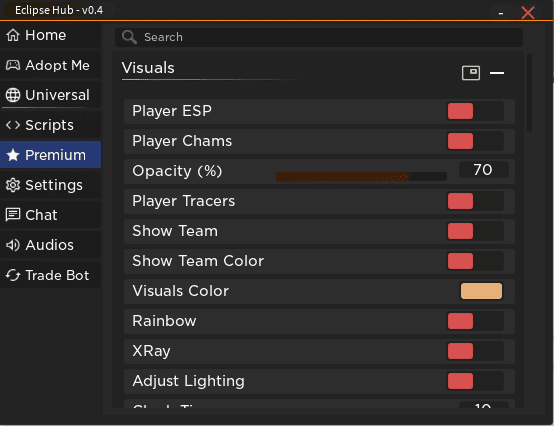Click the Opacity slider track

(x=361, y=177)
